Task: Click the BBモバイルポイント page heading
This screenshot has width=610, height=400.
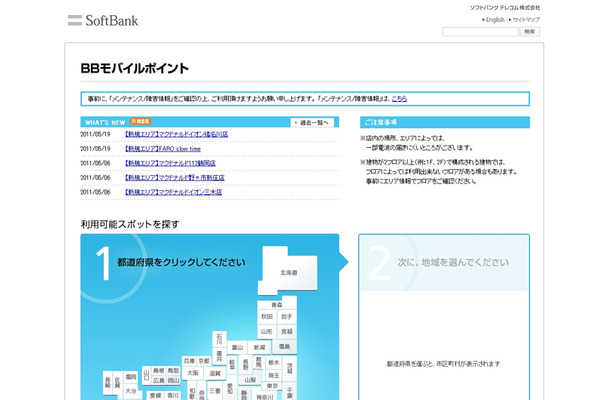Action: [x=135, y=68]
